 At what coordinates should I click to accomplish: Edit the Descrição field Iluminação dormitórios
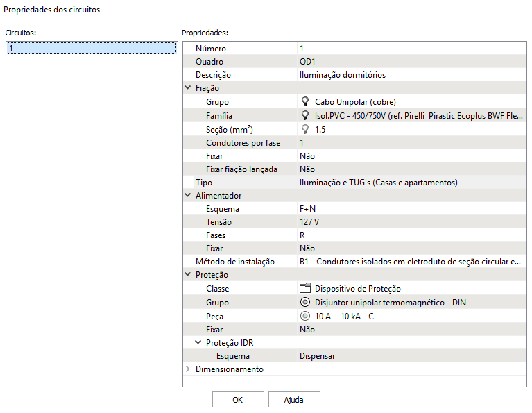(x=411, y=75)
